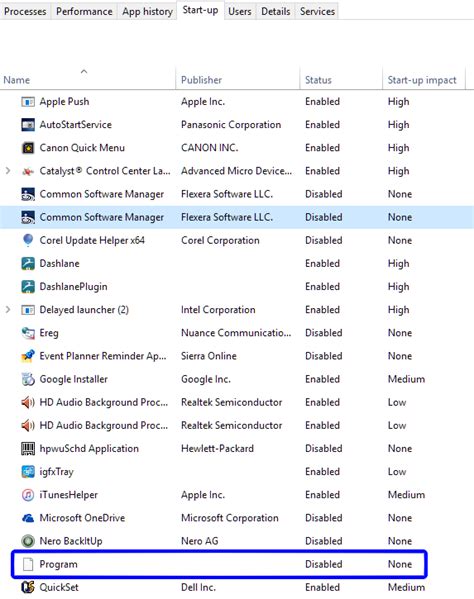Click Medium impact for Google Installer
The width and height of the screenshot is (474, 599).
[406, 379]
